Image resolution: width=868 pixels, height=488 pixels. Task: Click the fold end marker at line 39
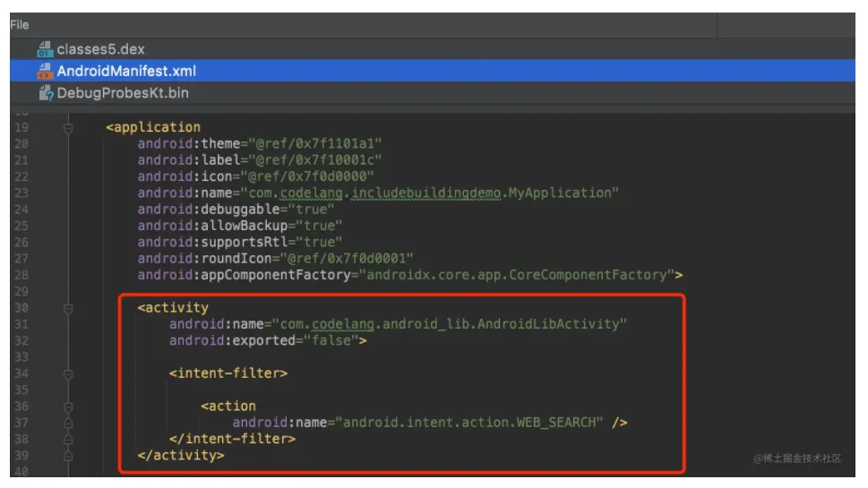click(x=68, y=456)
